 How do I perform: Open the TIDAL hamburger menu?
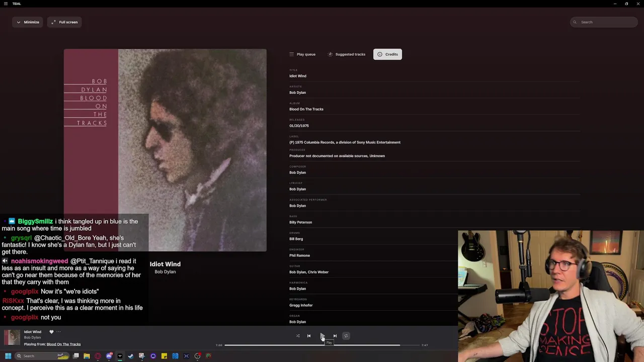(x=6, y=4)
